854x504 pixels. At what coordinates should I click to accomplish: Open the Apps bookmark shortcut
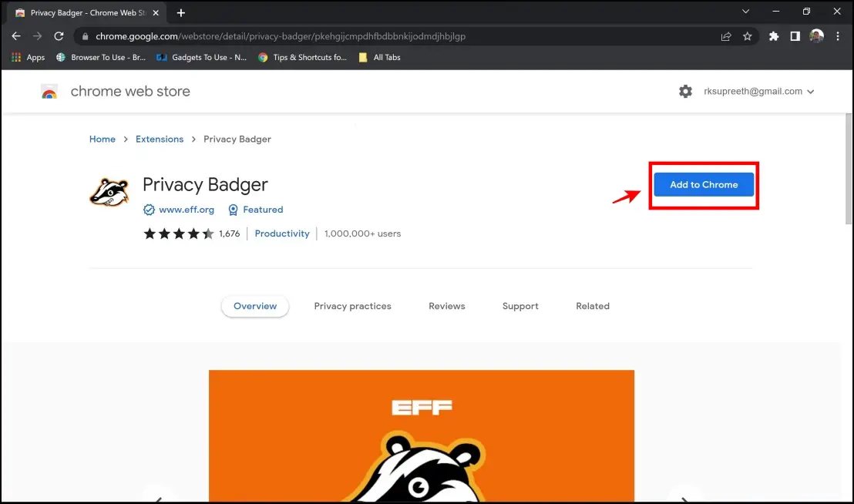(x=29, y=57)
